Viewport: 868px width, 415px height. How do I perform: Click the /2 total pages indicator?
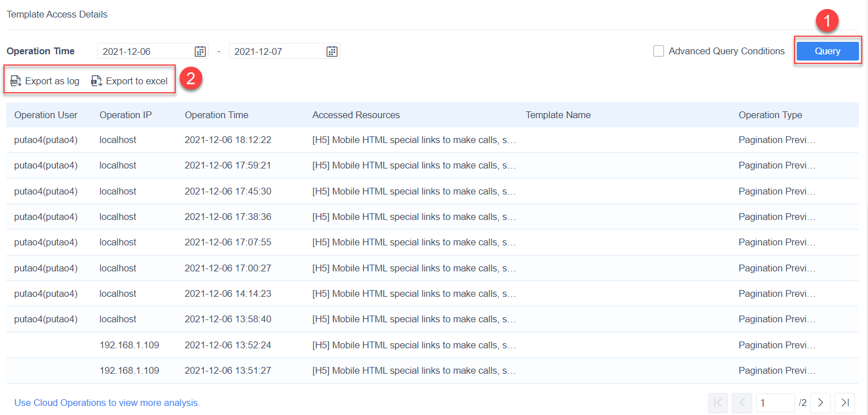(x=802, y=403)
